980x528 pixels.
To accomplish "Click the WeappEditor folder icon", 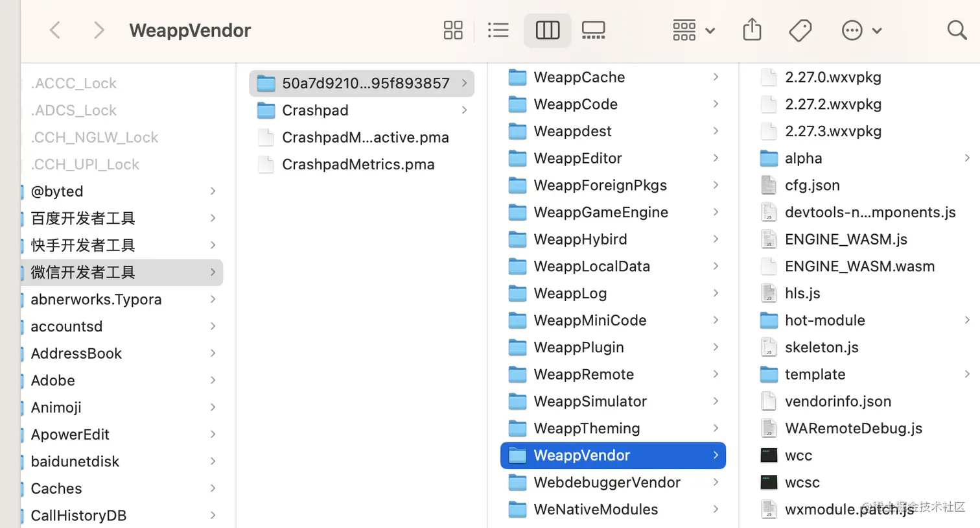I will coord(517,158).
